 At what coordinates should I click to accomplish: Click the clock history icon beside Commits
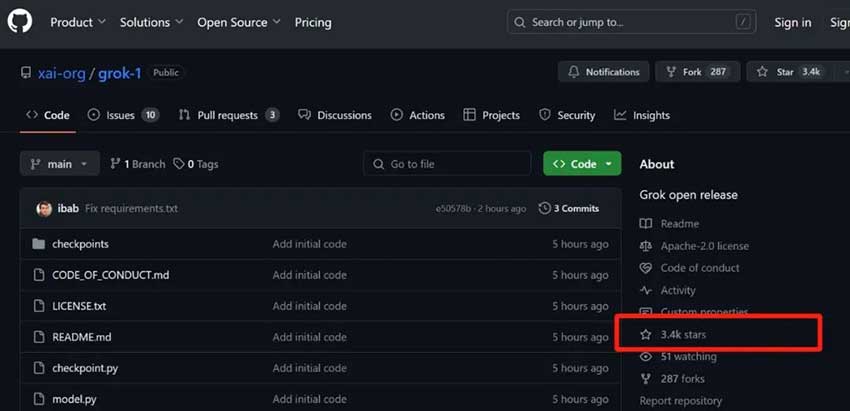[544, 209]
